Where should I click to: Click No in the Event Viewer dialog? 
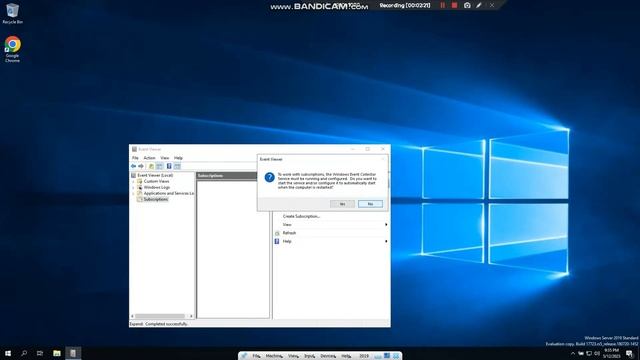pyautogui.click(x=370, y=204)
